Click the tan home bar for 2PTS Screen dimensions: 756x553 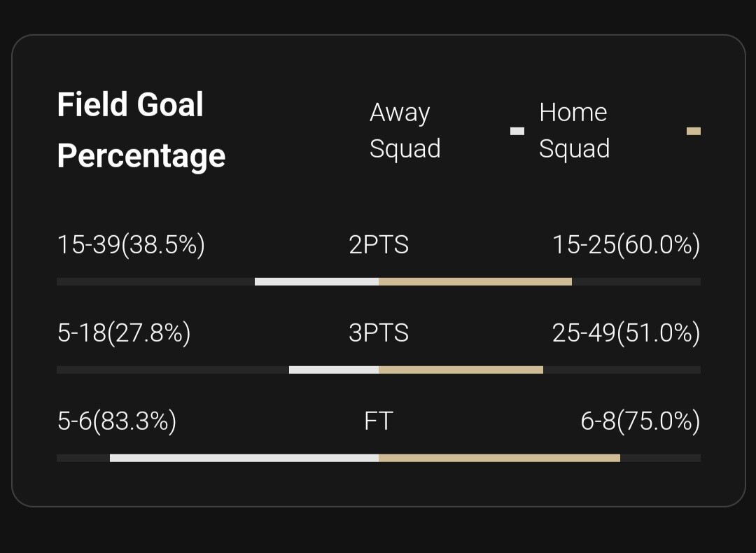tap(475, 281)
